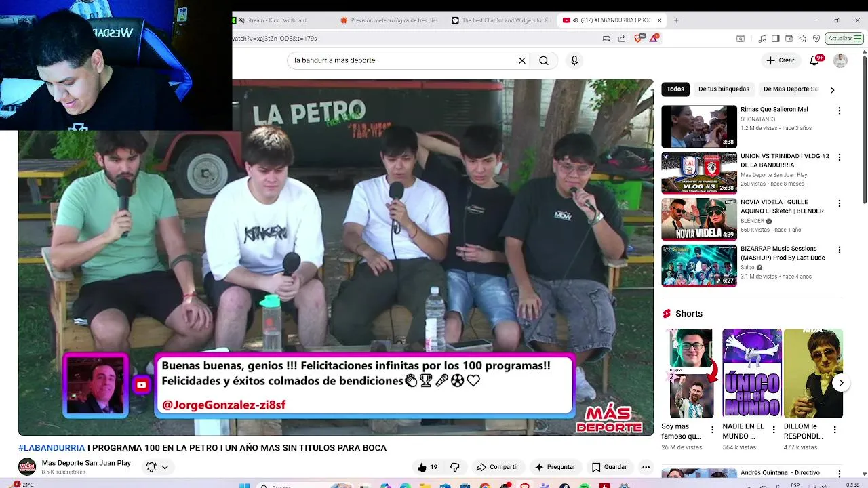The width and height of the screenshot is (868, 488).
Task: Like the video with thumbs up
Action: [427, 467]
